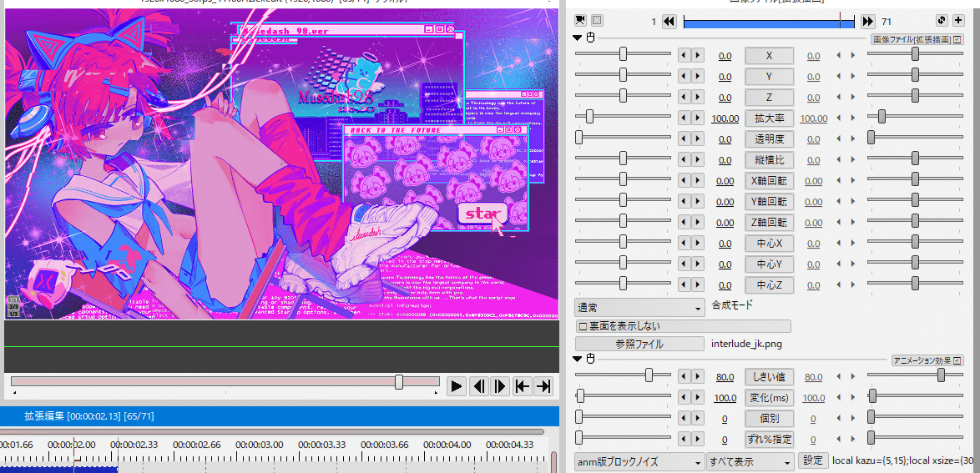
Task: Increase Z軸回転 value with right arrow
Action: 698,223
